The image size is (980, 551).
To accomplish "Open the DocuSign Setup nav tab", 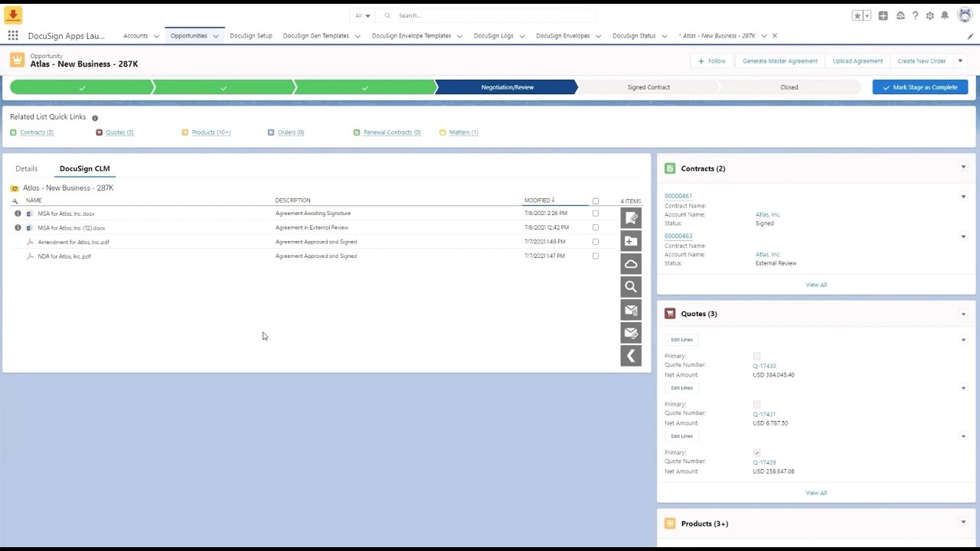I will click(251, 36).
